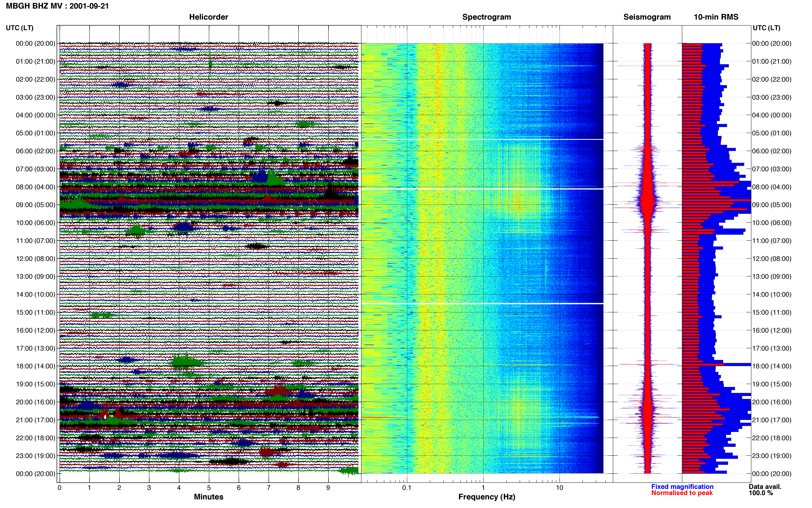Click the 'Seismogram' panel heading
Viewport: 812px width, 508px height.
(647, 17)
